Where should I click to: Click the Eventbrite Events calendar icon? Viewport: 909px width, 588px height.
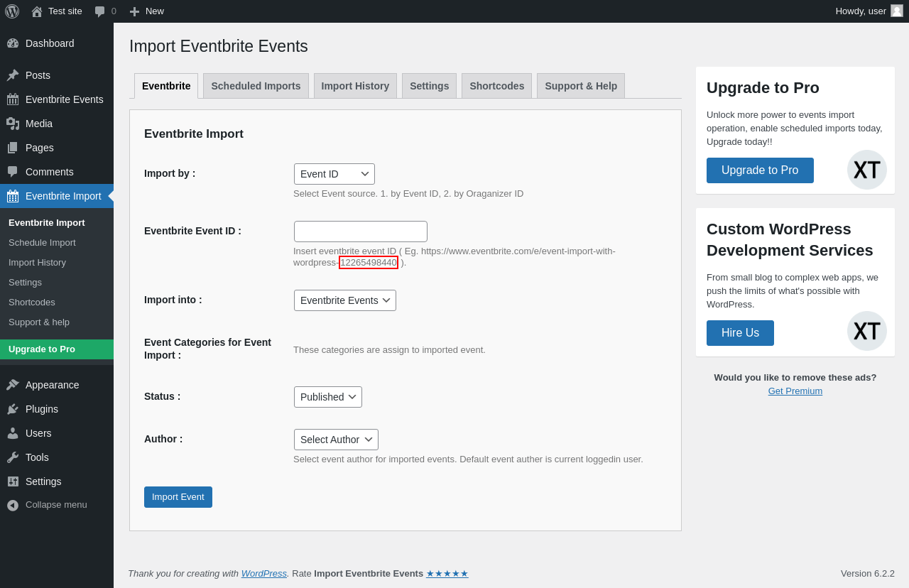[13, 99]
